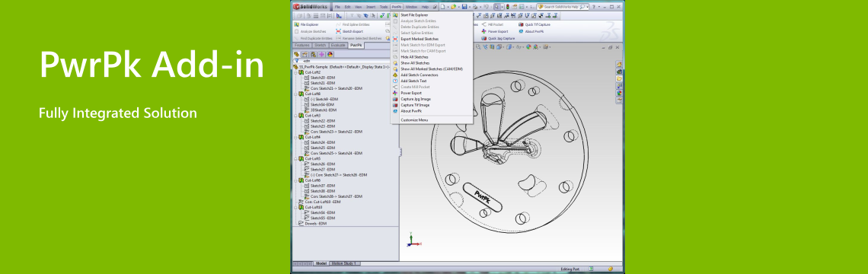The height and width of the screenshot is (274, 868).
Task: Click Rename Selected Sketches ribbon button
Action: coord(358,38)
